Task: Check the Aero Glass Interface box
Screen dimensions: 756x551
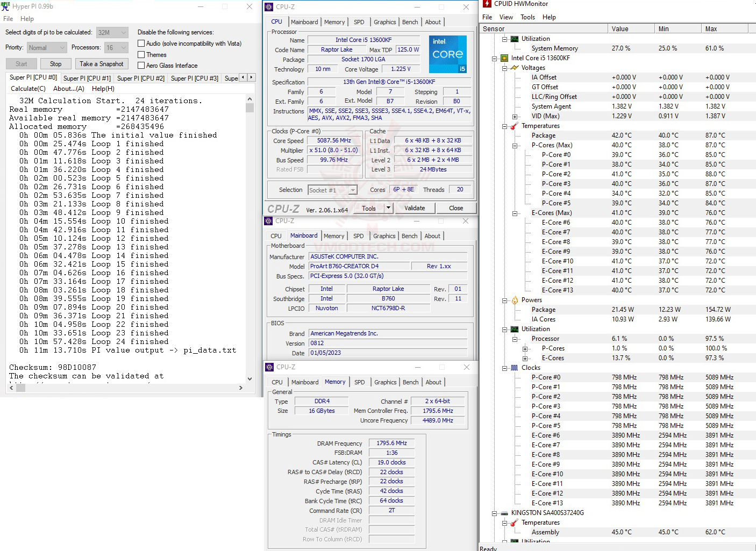Action: point(141,66)
